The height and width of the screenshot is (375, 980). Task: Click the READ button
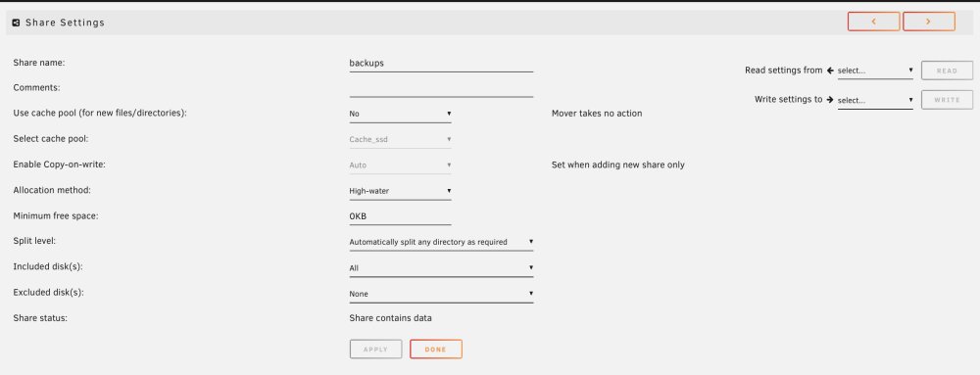pyautogui.click(x=947, y=70)
